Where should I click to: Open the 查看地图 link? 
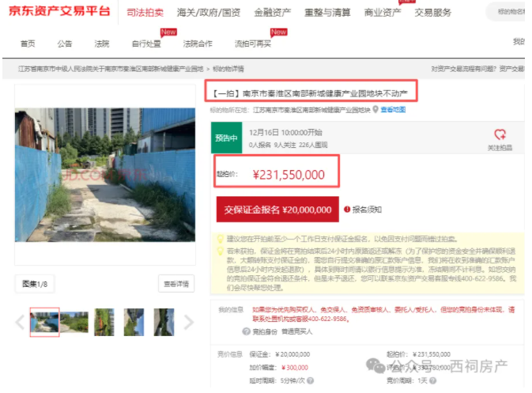click(x=393, y=110)
